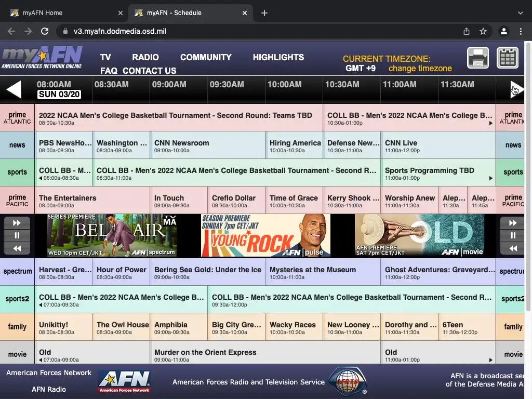The width and height of the screenshot is (532, 399).
Task: Open the Bel-Air series premiere banner
Action: click(112, 235)
